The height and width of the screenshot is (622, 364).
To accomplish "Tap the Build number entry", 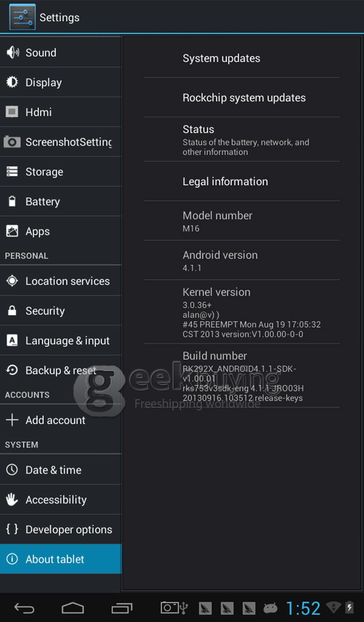I will coord(241,376).
